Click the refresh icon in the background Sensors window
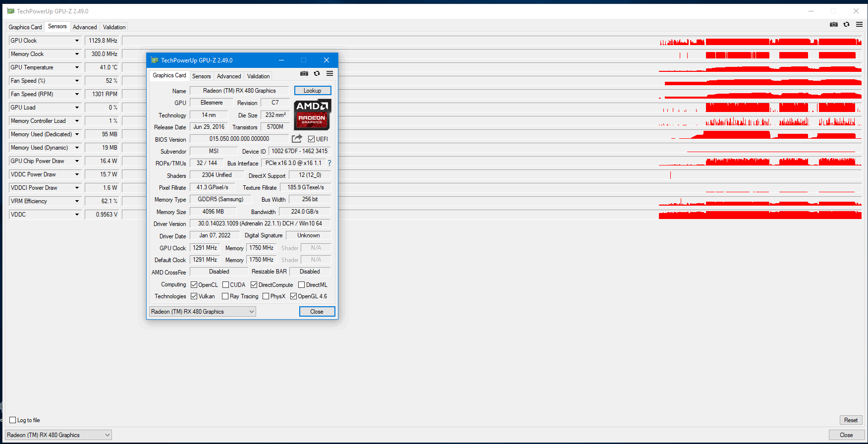 847,24
